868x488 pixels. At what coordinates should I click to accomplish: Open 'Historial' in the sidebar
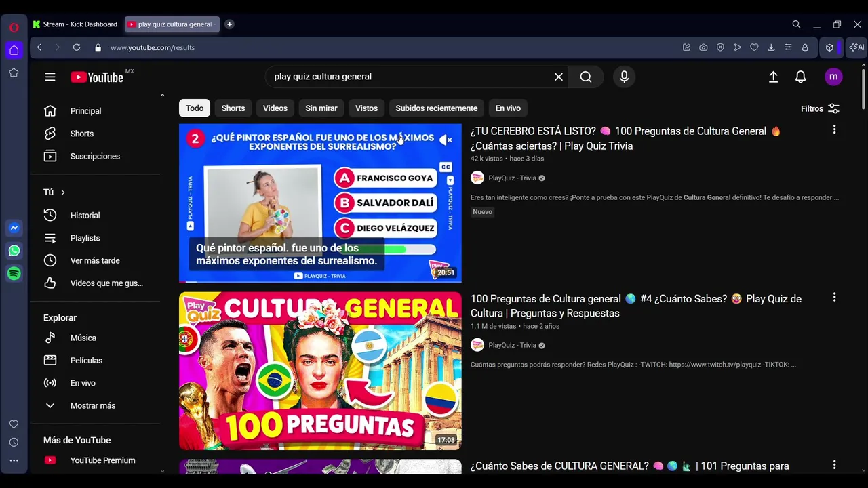[x=85, y=216]
